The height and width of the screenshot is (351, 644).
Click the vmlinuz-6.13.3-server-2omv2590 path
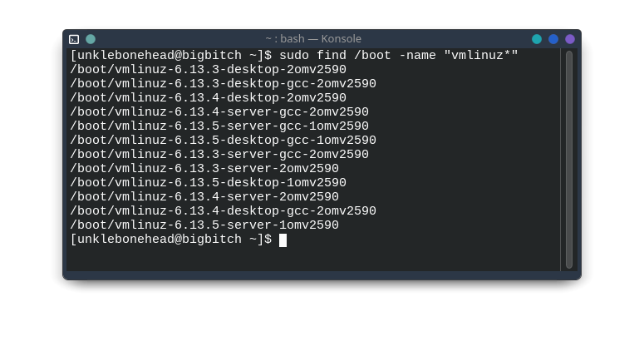[x=204, y=169]
